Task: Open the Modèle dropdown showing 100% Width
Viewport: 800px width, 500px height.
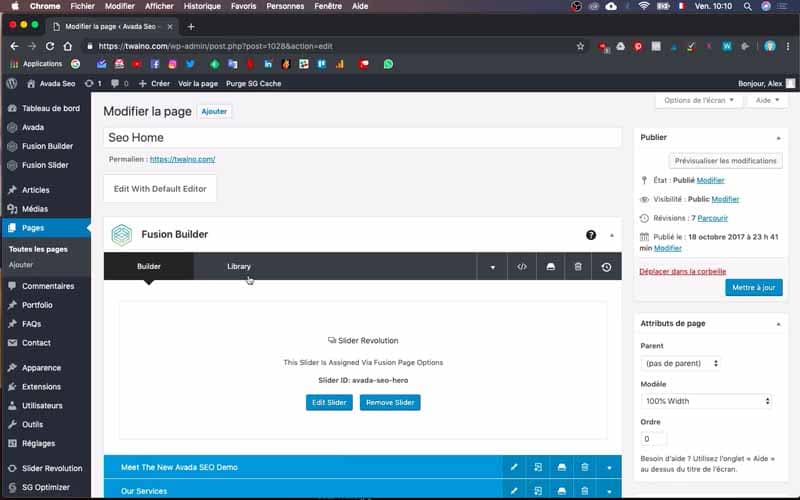Action: [x=707, y=401]
